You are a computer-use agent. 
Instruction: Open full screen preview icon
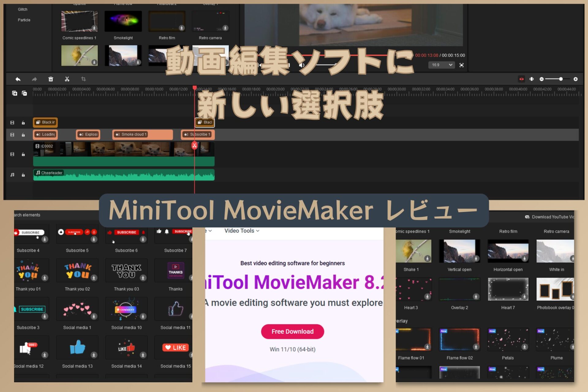pos(462,65)
